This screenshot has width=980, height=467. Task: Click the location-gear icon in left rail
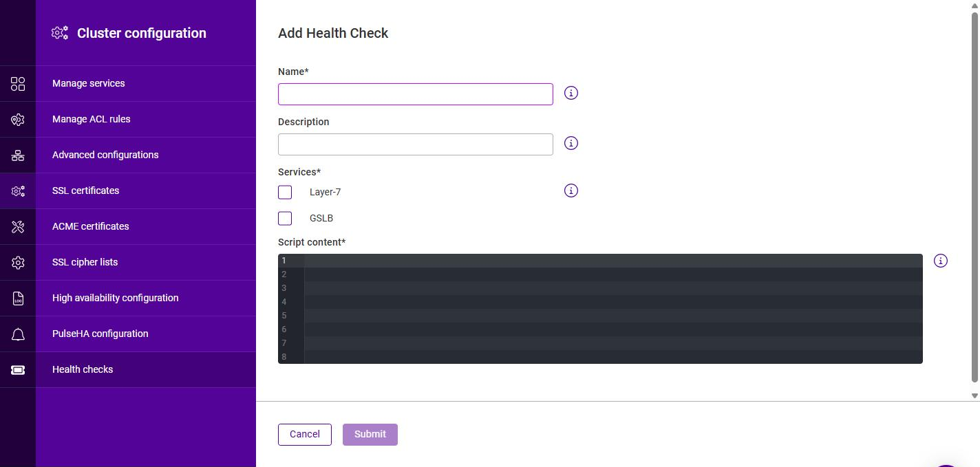[18, 120]
